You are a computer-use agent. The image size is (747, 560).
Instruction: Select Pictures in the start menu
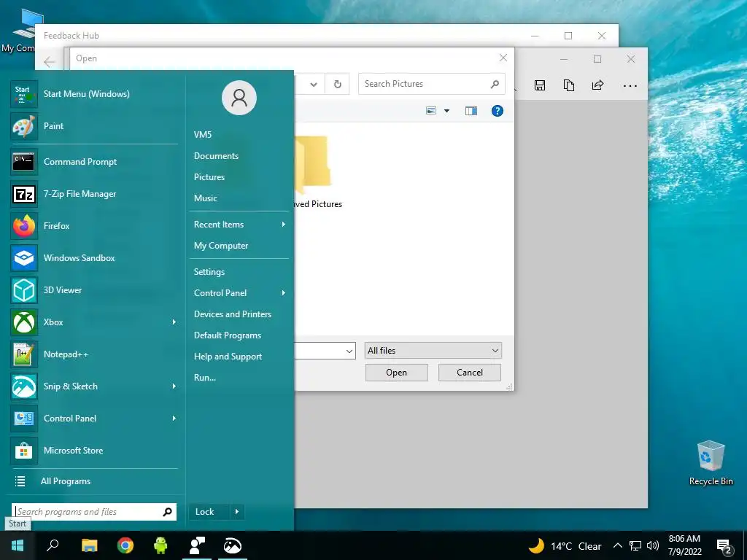(209, 177)
